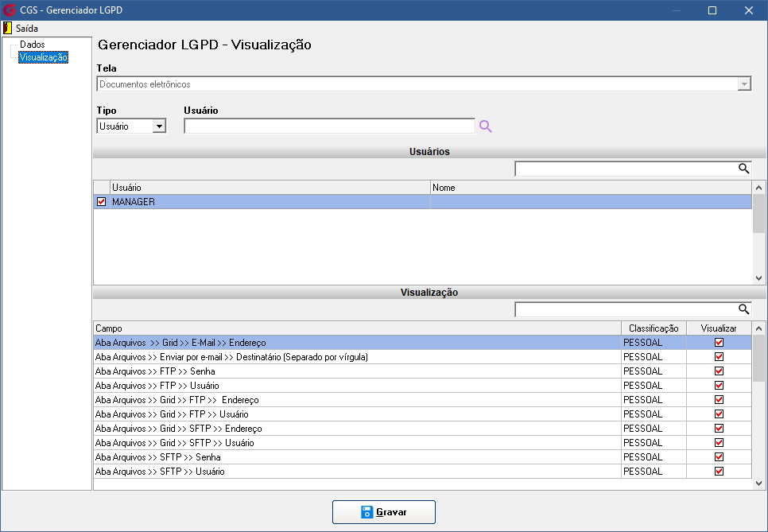Image resolution: width=768 pixels, height=532 pixels.
Task: Select the MANAGER user row
Action: (423, 202)
